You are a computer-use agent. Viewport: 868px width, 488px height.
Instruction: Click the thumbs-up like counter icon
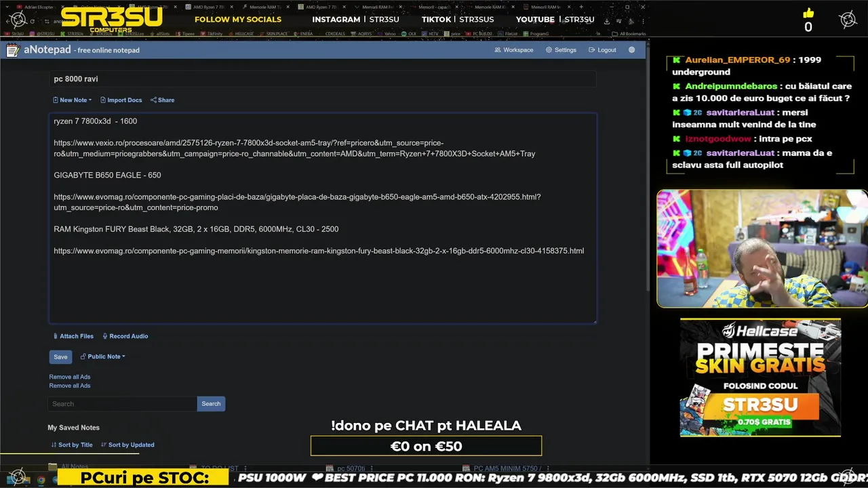point(808,14)
